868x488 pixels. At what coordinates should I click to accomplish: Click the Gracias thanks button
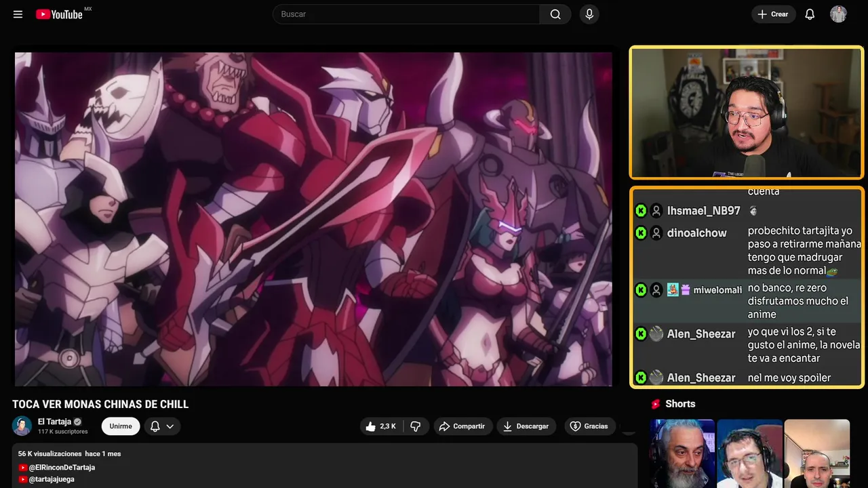tap(589, 426)
